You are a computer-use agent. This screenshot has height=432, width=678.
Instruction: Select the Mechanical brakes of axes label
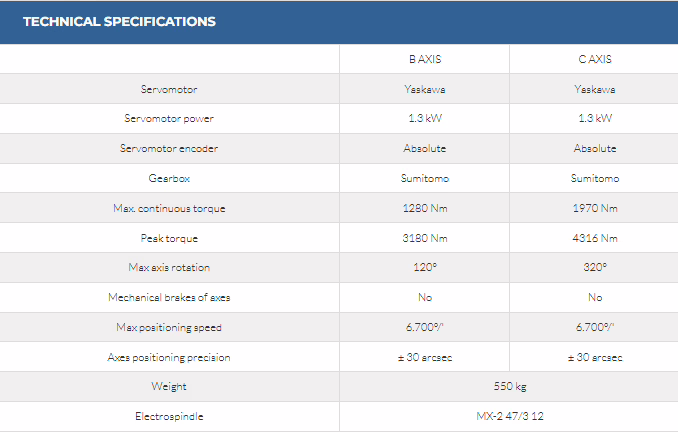(x=169, y=297)
